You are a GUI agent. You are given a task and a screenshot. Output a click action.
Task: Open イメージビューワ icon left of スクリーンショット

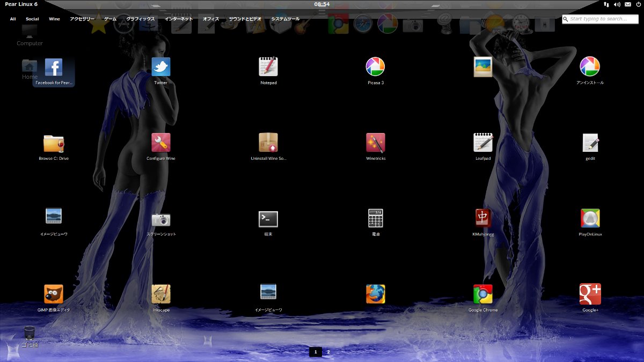[x=54, y=216]
